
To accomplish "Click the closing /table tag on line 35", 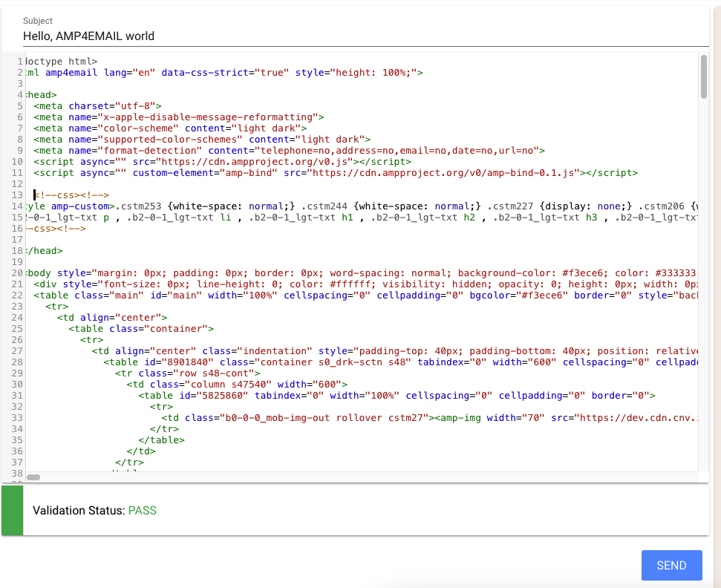I will point(161,440).
